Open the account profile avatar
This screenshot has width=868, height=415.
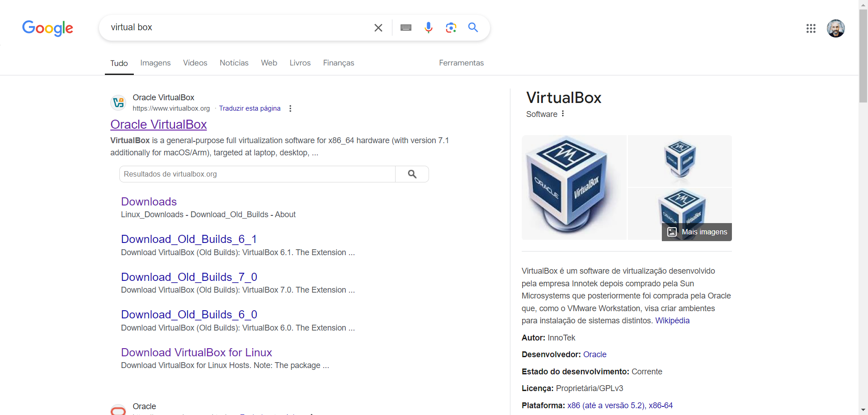coord(836,28)
